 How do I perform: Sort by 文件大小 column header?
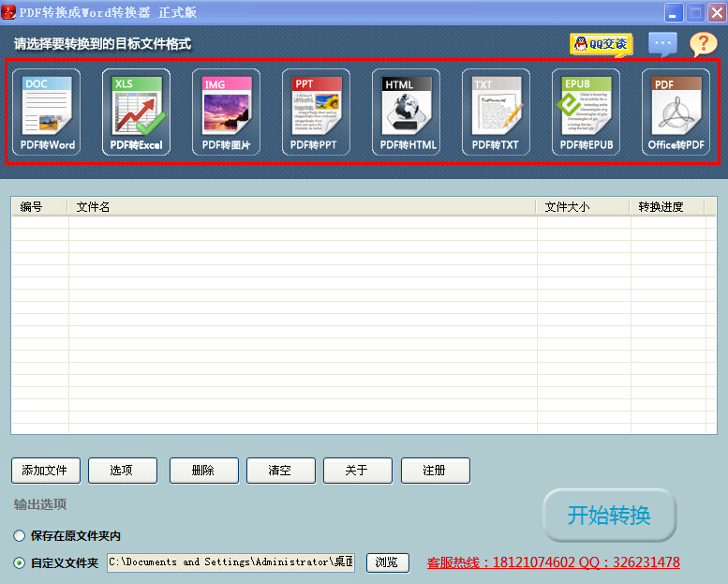(583, 207)
